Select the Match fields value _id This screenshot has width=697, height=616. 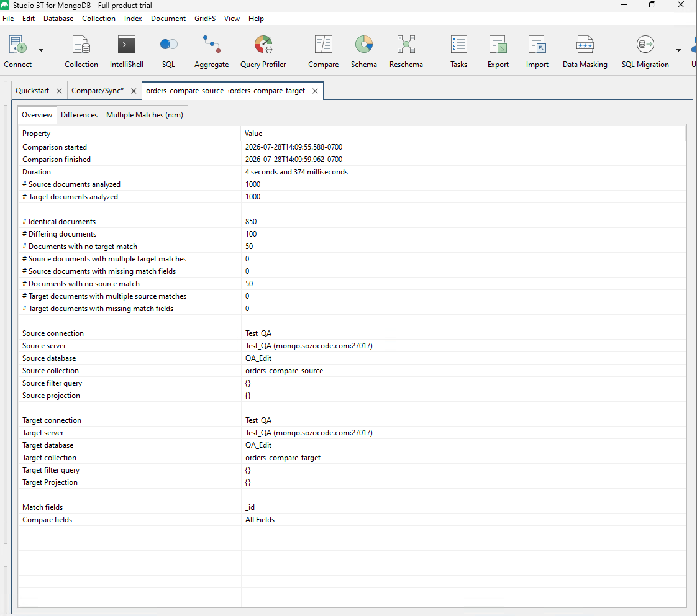click(250, 508)
